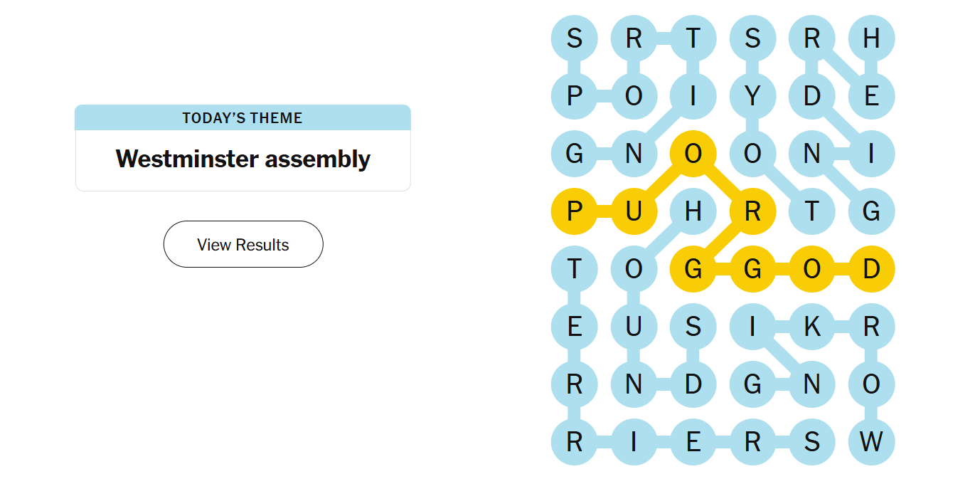Tap the yellow U tile
980x479 pixels.
tap(634, 211)
